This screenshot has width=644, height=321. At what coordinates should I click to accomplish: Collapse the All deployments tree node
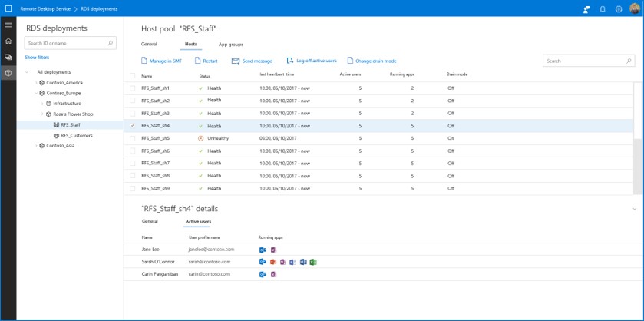point(27,72)
